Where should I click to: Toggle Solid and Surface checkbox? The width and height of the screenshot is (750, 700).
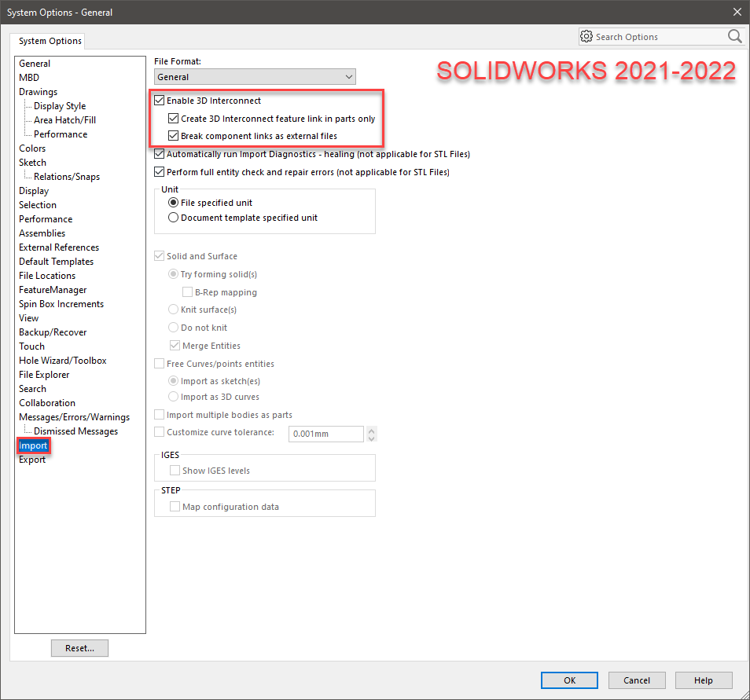tap(160, 256)
